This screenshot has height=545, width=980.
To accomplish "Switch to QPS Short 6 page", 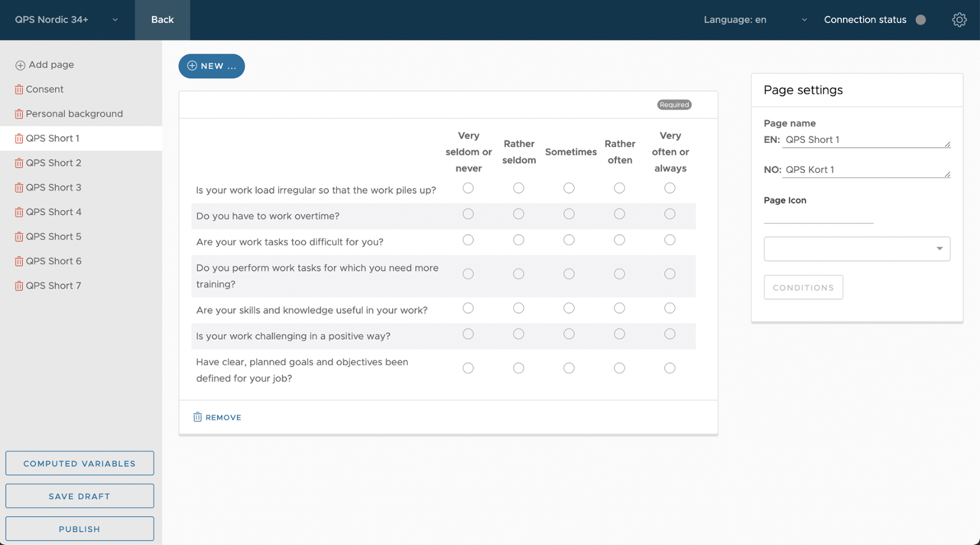I will point(53,261).
